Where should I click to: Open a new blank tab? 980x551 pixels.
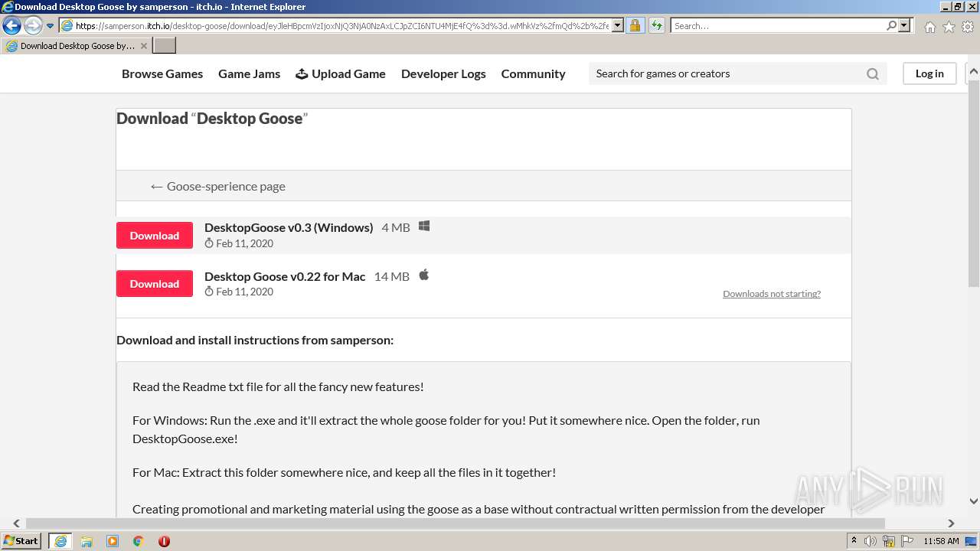tap(165, 46)
